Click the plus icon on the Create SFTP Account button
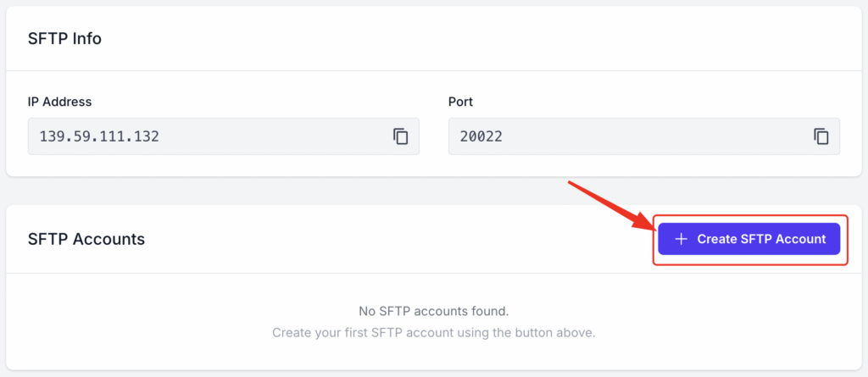 point(681,239)
